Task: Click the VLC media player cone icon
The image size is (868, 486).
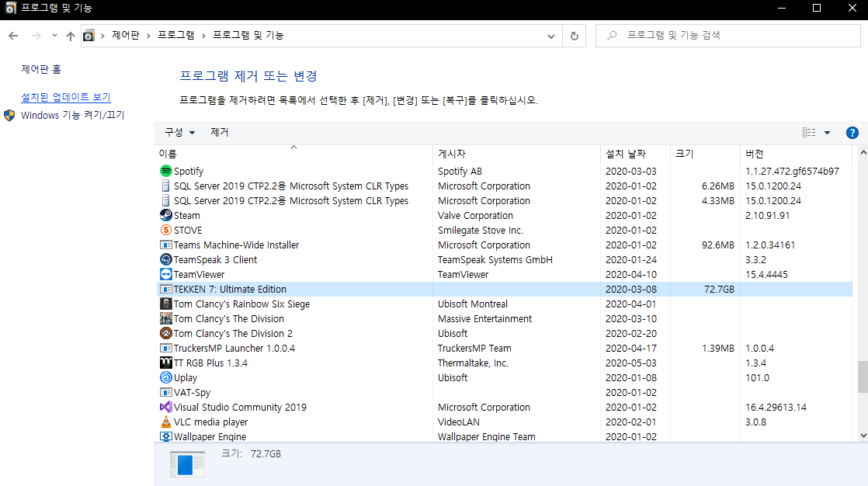Action: (165, 422)
